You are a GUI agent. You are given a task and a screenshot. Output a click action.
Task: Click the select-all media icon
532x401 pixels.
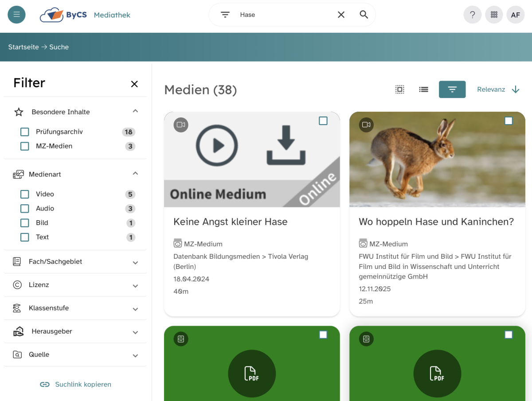point(399,90)
